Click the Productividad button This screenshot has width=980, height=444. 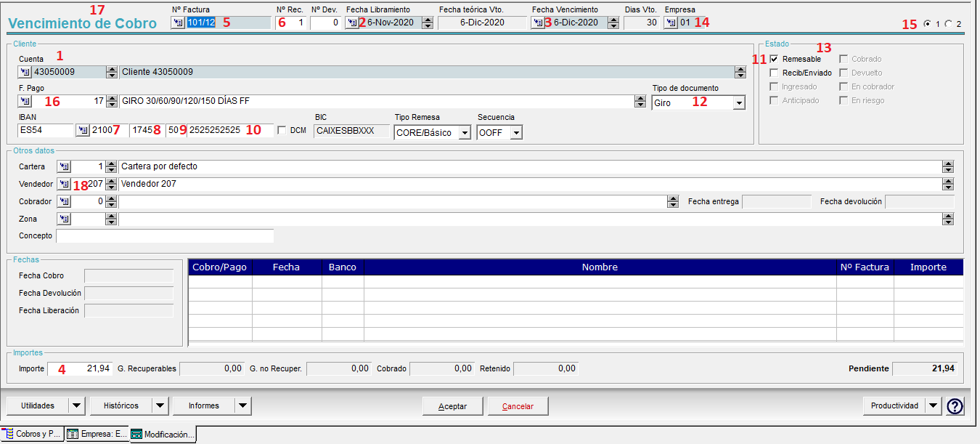coord(895,405)
